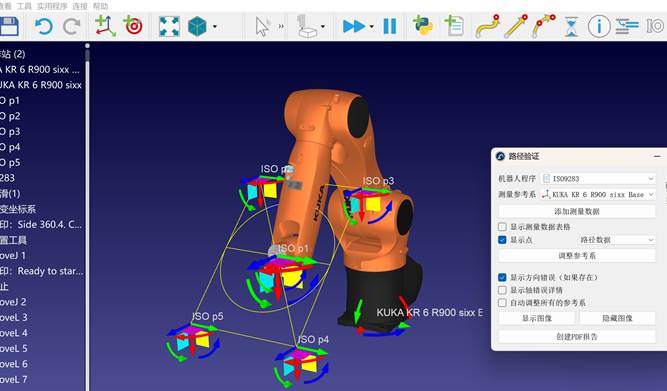Open the path data (路径数据) dropdown
The width and height of the screenshot is (667, 391).
click(x=617, y=240)
